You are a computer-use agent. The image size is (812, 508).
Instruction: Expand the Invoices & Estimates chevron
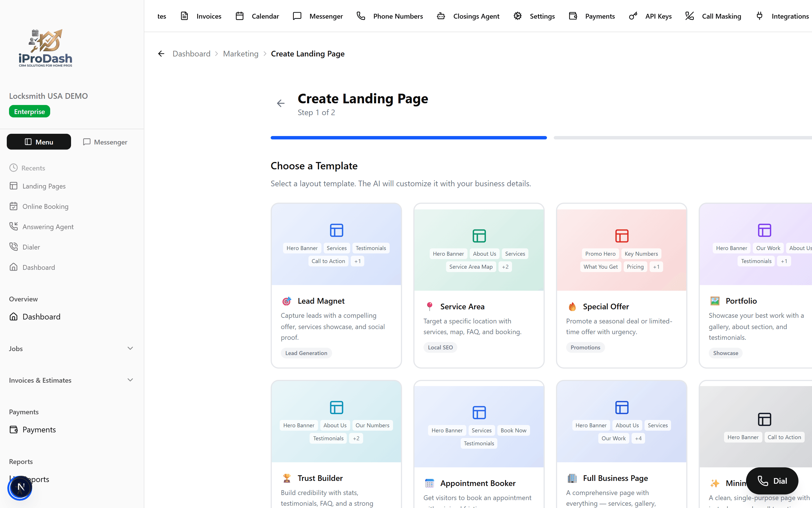point(130,380)
